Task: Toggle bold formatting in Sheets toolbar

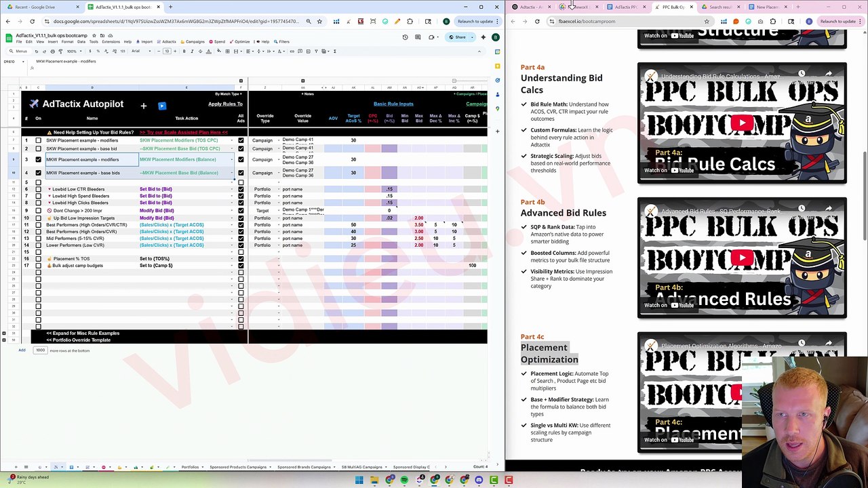Action: (184, 51)
